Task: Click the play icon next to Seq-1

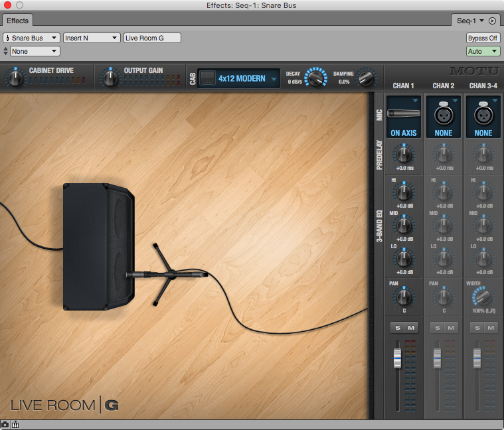Action: coord(492,21)
